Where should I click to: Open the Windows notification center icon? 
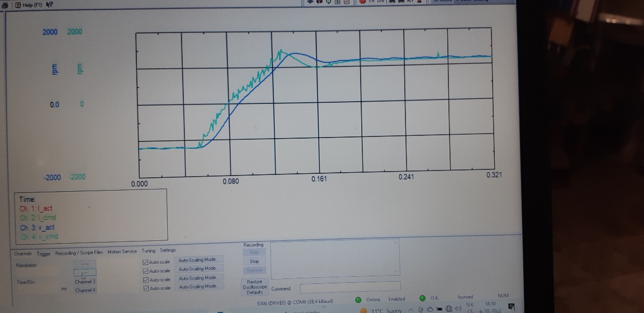[510, 306]
